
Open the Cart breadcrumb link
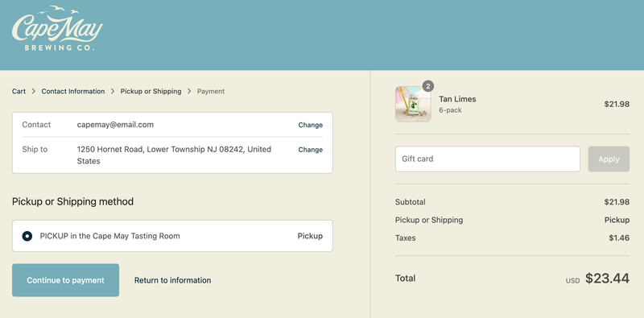pos(19,91)
